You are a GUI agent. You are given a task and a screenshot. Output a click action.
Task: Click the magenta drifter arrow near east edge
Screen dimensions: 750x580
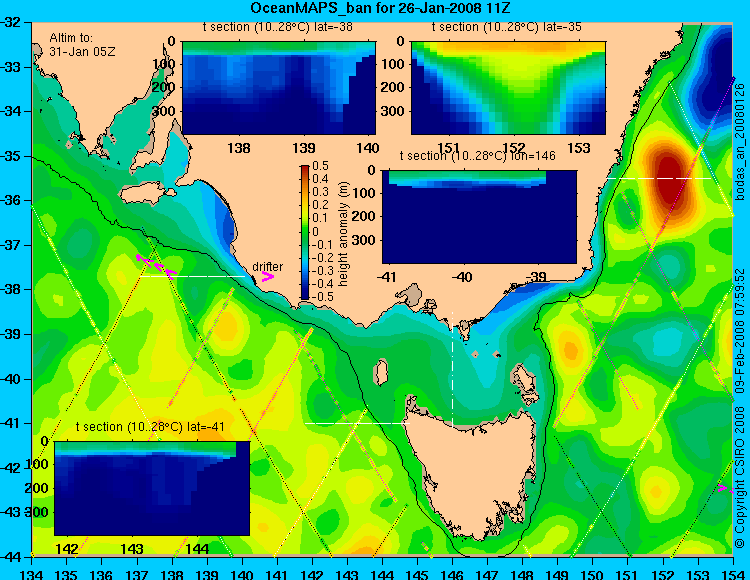725,488
